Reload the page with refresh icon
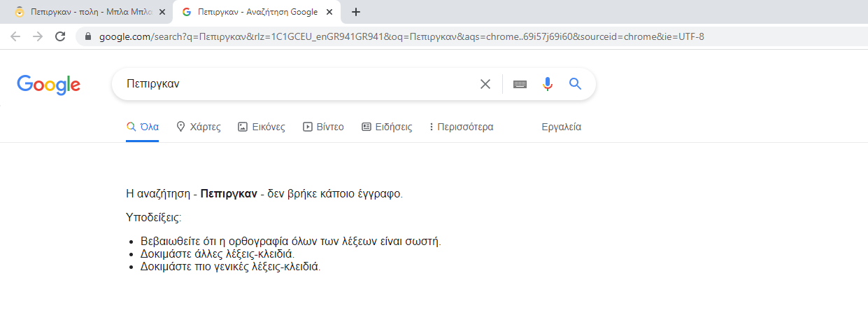Viewport: 868px width, 320px height. click(x=60, y=36)
